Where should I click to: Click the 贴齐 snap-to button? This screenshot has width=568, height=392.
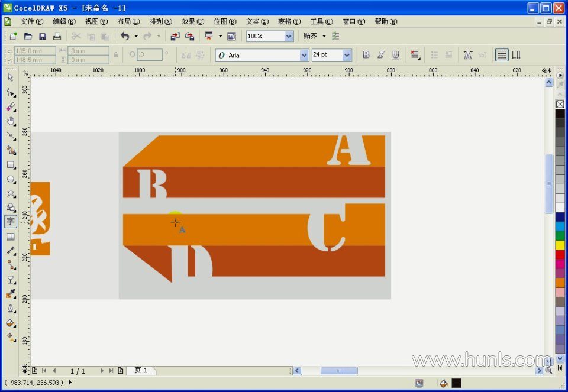[x=311, y=36]
